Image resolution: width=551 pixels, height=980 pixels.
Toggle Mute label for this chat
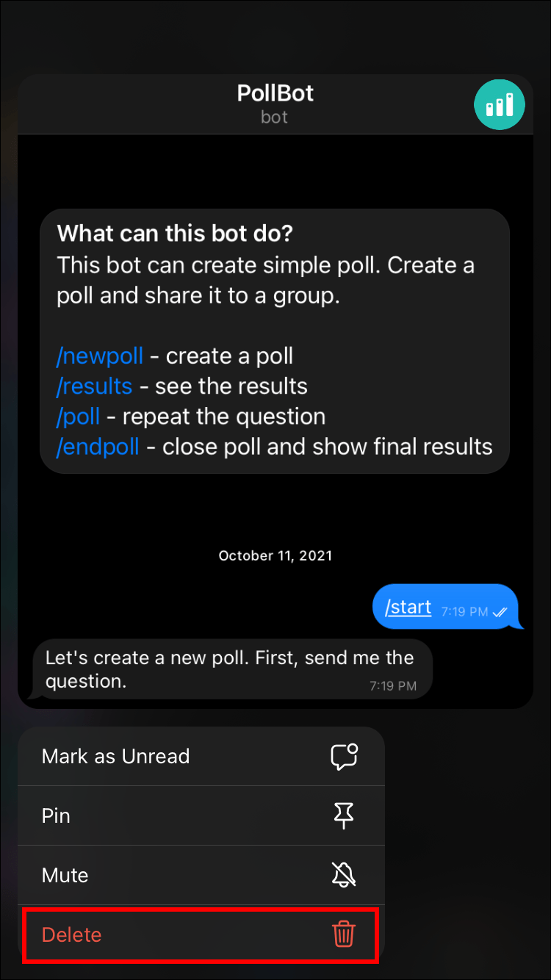[x=65, y=876]
